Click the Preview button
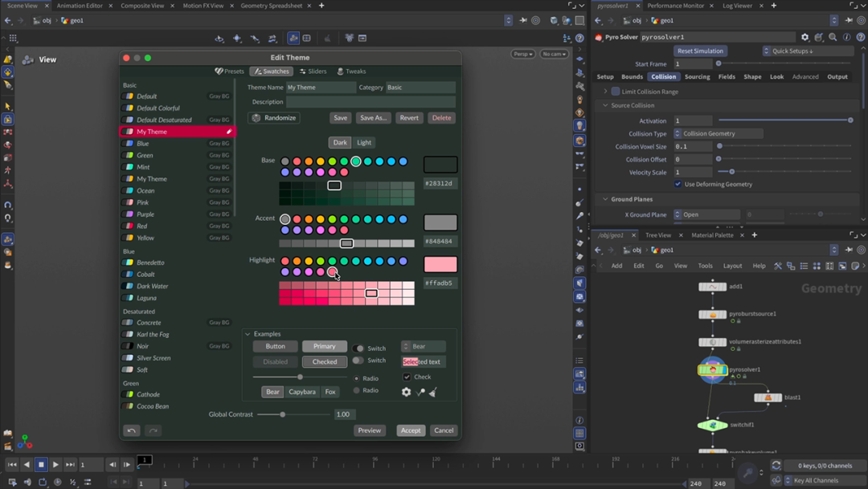 (369, 430)
